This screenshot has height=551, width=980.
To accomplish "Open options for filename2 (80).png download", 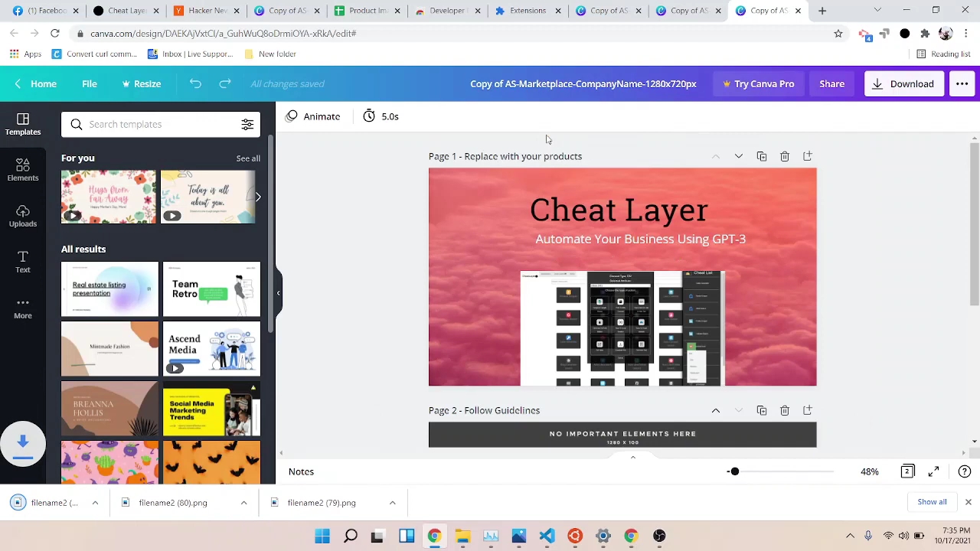I will [x=243, y=503].
